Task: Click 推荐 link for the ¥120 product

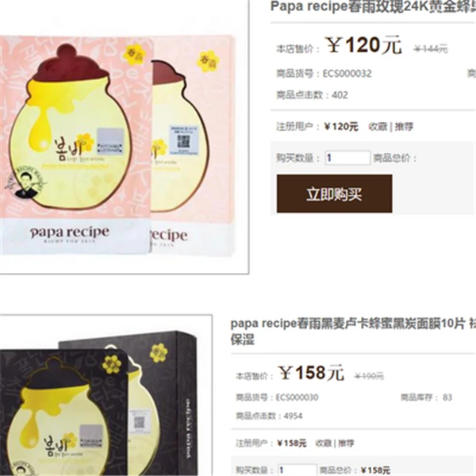Action: 404,127
